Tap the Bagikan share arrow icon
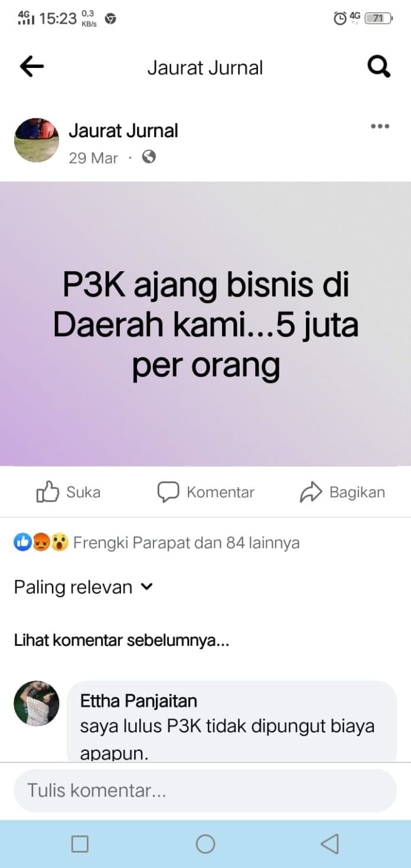The width and height of the screenshot is (411, 868). (x=311, y=492)
